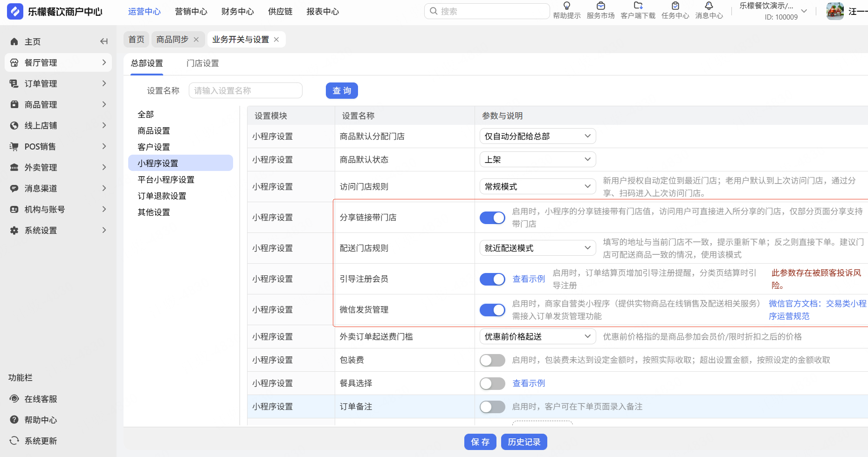Click 查看示例 link for 餐具选择
Image resolution: width=868 pixels, height=457 pixels.
click(529, 383)
